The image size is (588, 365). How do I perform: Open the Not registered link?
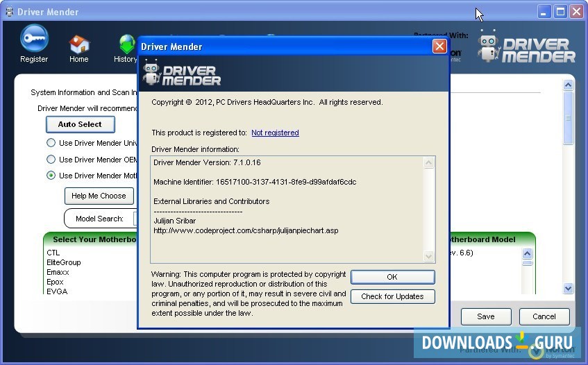point(275,133)
